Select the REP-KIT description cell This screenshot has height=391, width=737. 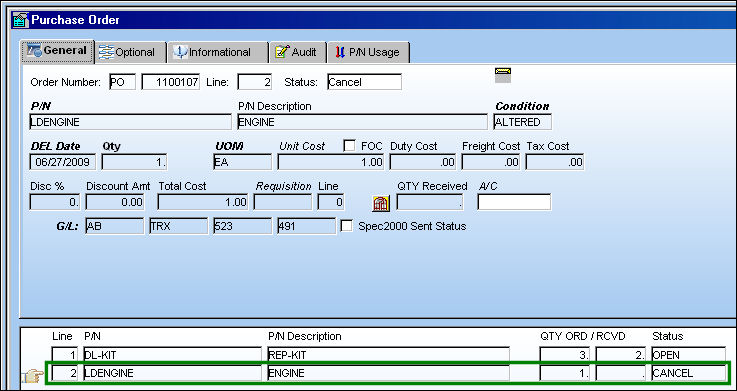(388, 355)
